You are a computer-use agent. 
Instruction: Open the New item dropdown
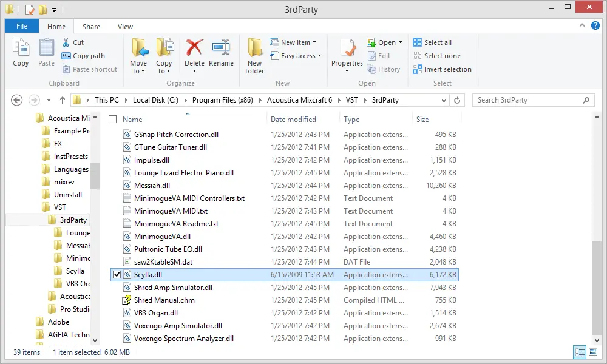coord(293,42)
